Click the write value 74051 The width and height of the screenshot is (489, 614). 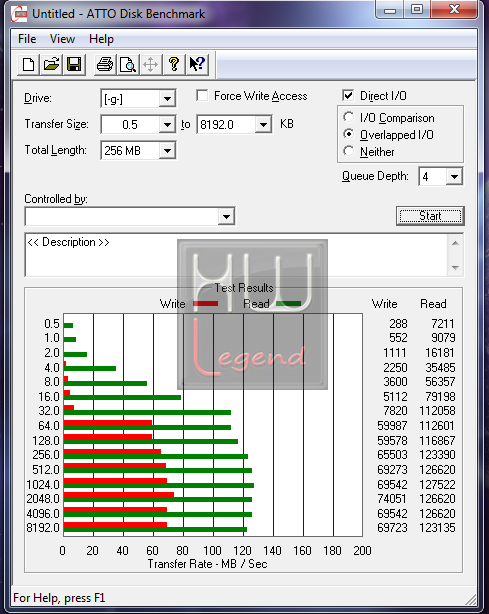point(392,499)
